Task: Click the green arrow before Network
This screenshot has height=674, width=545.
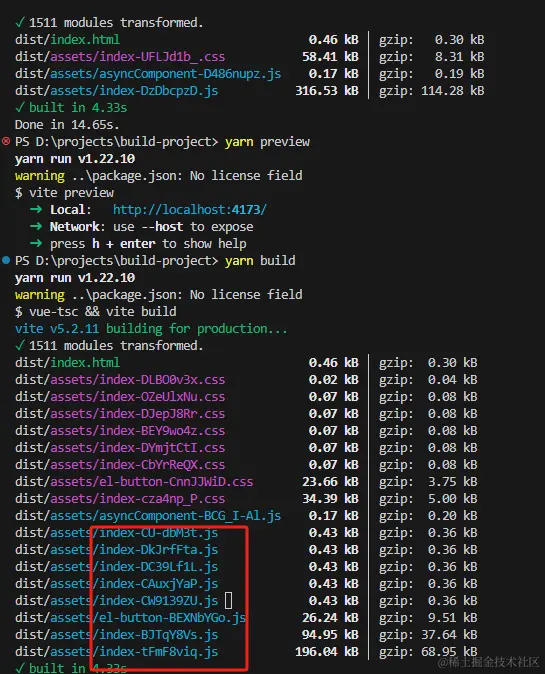Action: (x=36, y=227)
